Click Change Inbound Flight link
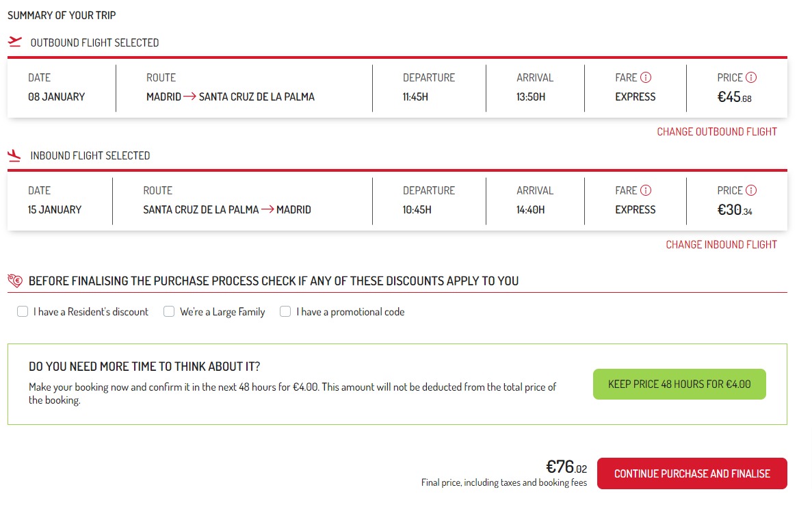This screenshot has height=507, width=812. click(x=722, y=245)
